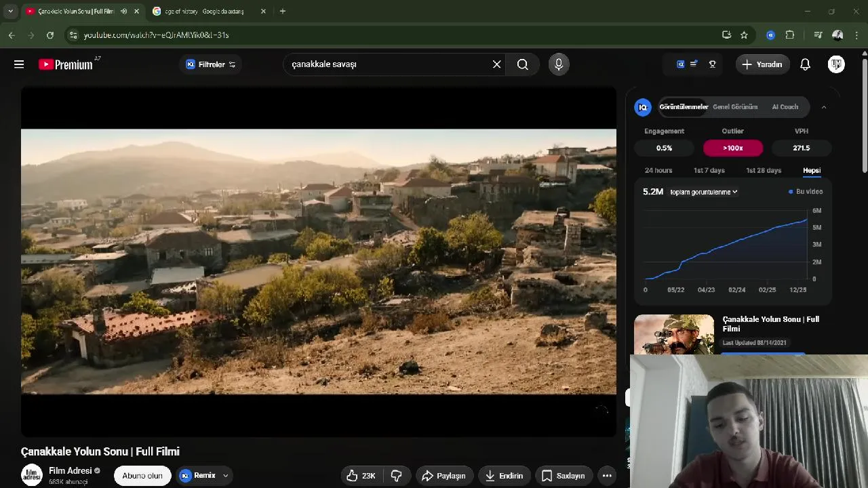Open the vidIQ trophy icon in the header

713,64
